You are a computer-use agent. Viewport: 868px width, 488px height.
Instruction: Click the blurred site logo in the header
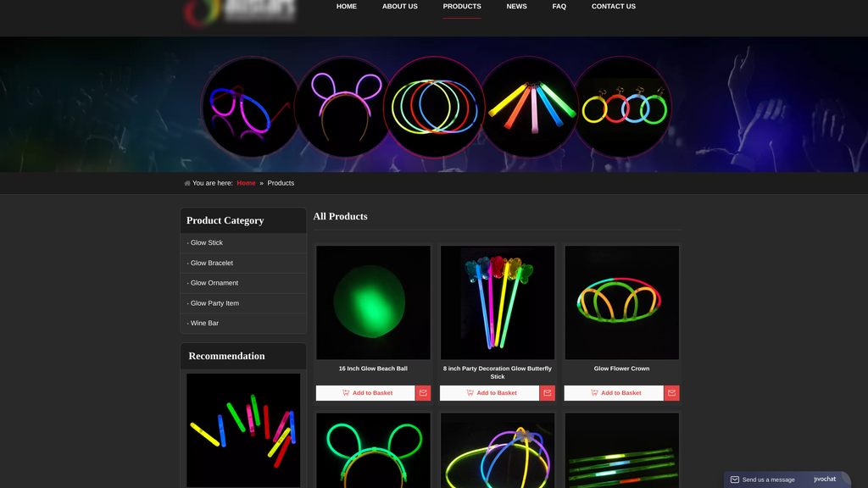240,12
